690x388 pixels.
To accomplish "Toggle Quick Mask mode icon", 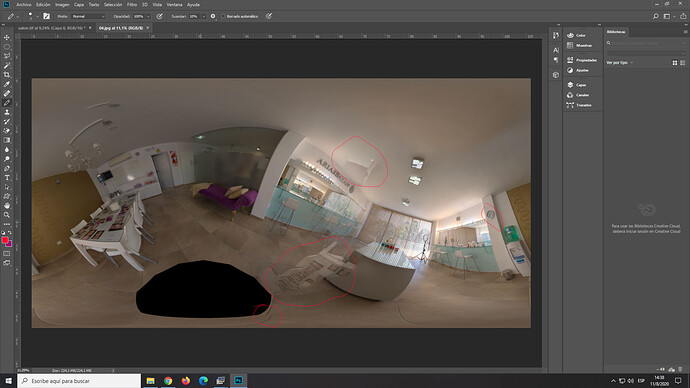I will pyautogui.click(x=7, y=253).
